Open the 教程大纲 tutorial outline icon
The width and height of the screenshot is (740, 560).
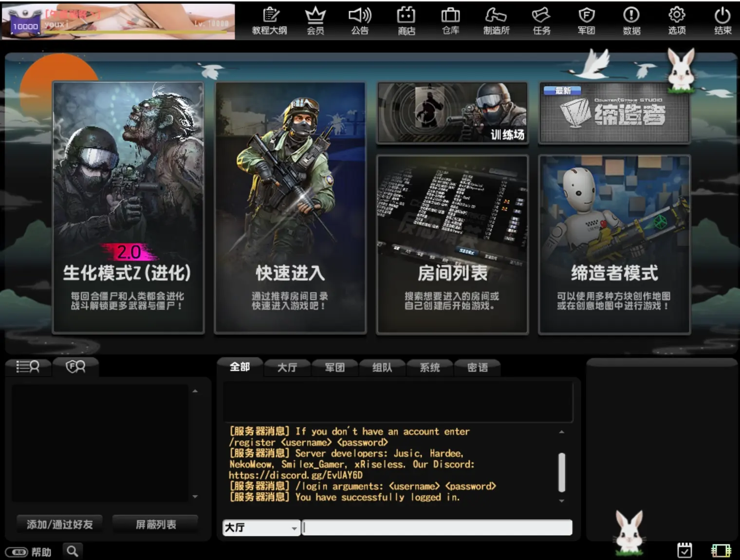coord(270,21)
